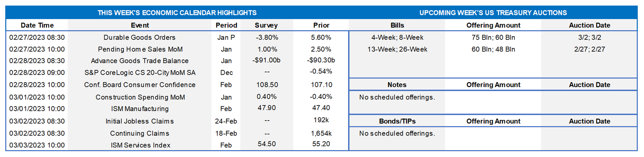Select the 4-Week; 8-Week bills cell
Screen dimensions: 644x157
tap(397, 38)
